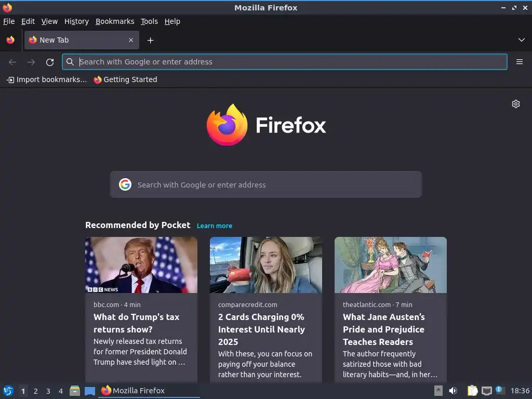Viewport: 532px width, 399px height.
Task: Personalize new tab with gear icon
Action: [516, 104]
